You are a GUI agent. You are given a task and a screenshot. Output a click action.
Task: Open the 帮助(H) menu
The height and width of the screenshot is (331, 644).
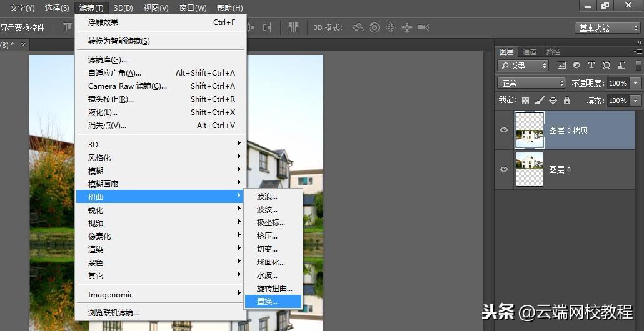(x=229, y=7)
